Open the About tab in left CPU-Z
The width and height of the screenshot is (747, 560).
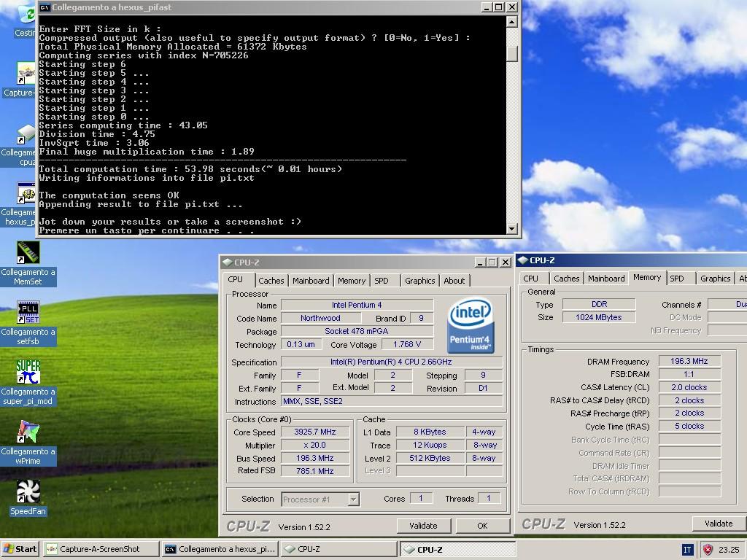pos(454,281)
